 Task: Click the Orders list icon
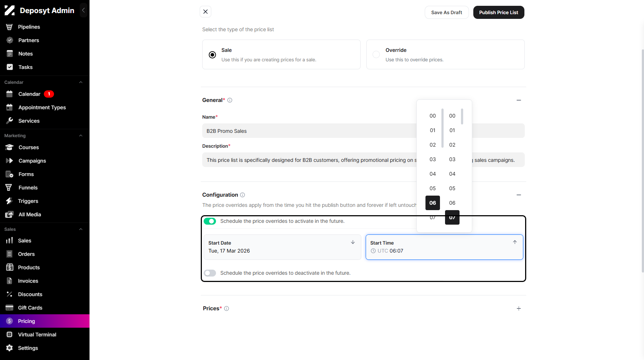point(9,254)
